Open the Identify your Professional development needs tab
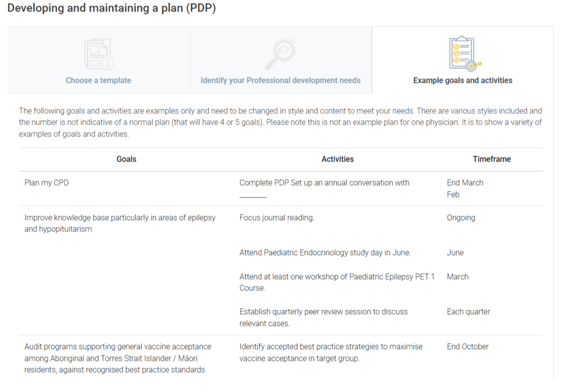This screenshot has height=392, width=568. (281, 80)
